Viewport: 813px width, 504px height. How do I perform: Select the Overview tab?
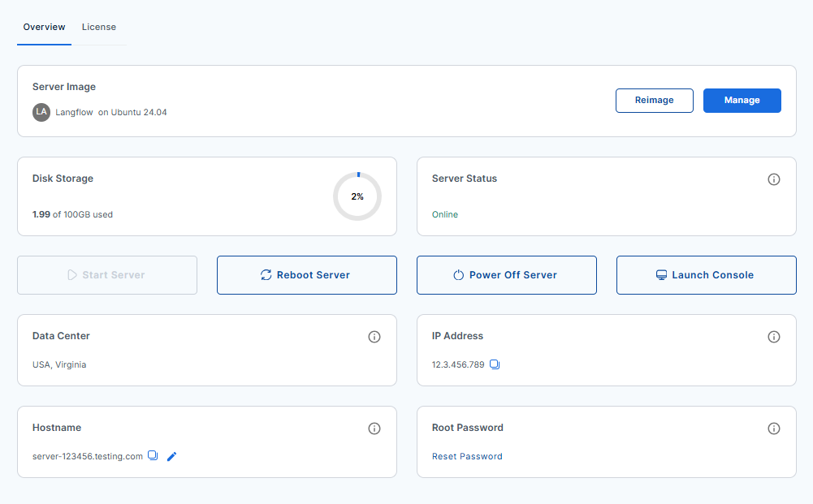click(x=44, y=27)
